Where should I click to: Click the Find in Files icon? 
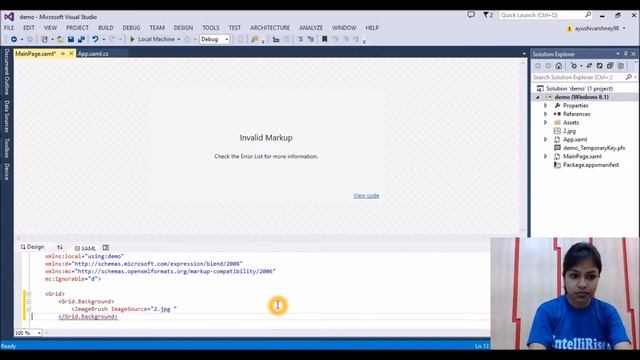tap(255, 39)
